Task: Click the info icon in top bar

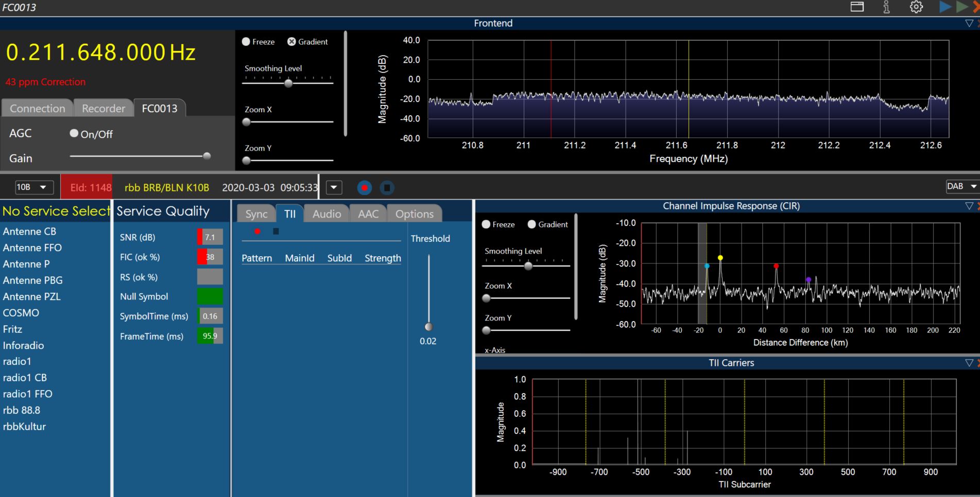Action: 886,7
